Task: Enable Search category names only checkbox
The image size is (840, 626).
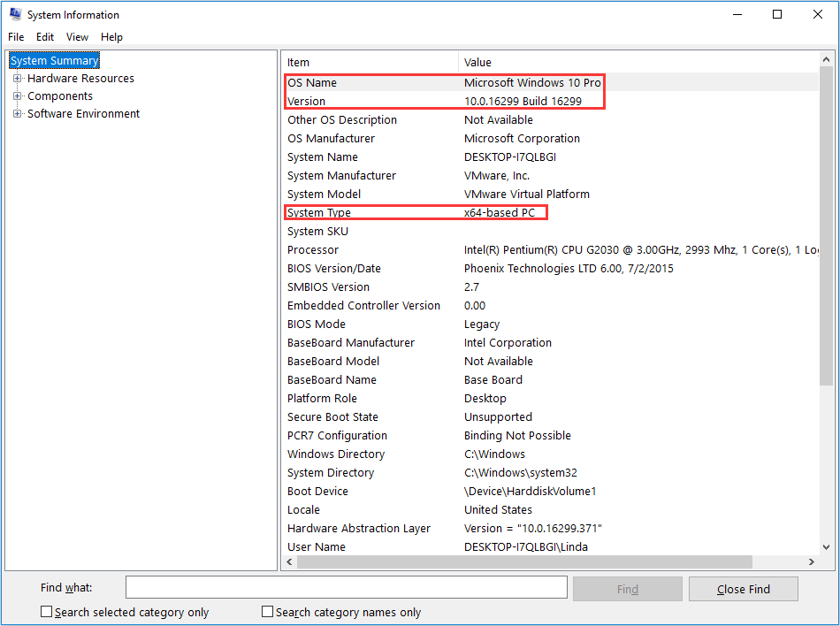Action: (267, 612)
